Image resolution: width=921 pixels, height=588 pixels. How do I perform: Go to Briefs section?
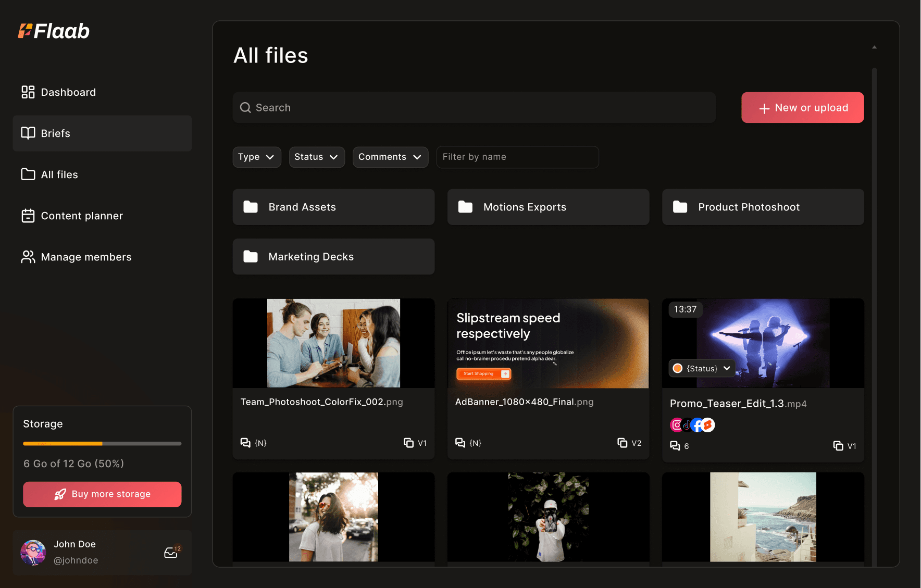tap(102, 133)
